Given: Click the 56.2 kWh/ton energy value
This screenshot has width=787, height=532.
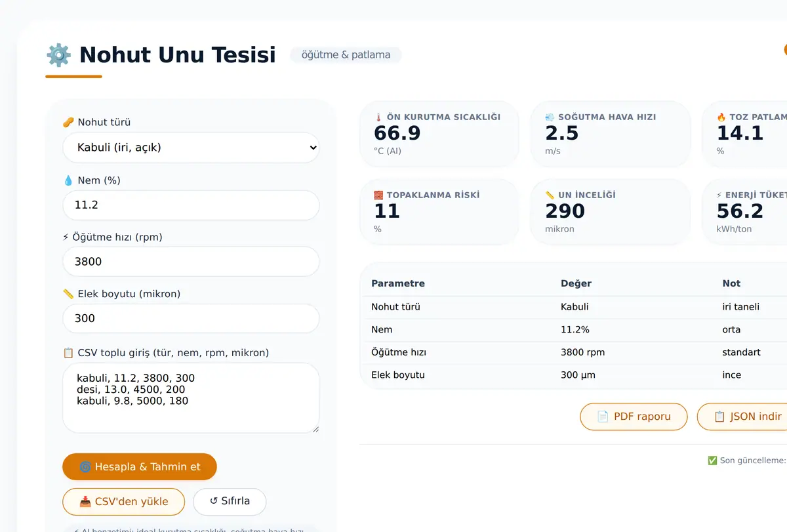Looking at the screenshot, I should tap(740, 211).
